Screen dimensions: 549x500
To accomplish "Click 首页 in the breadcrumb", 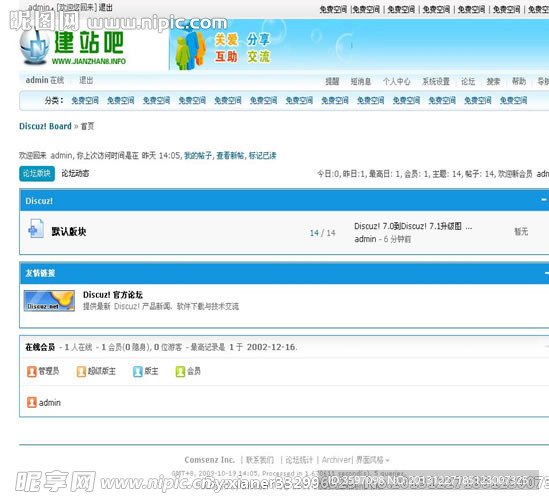I will (87, 126).
